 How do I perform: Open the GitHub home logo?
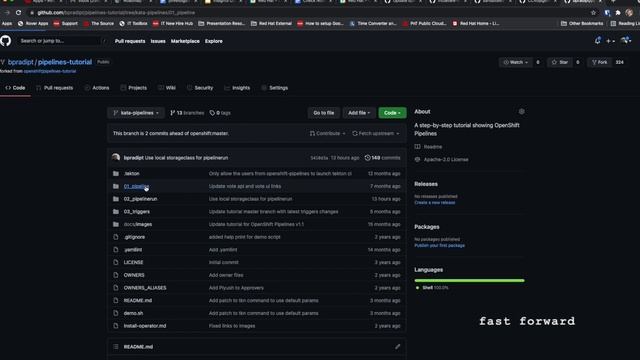(x=6, y=41)
